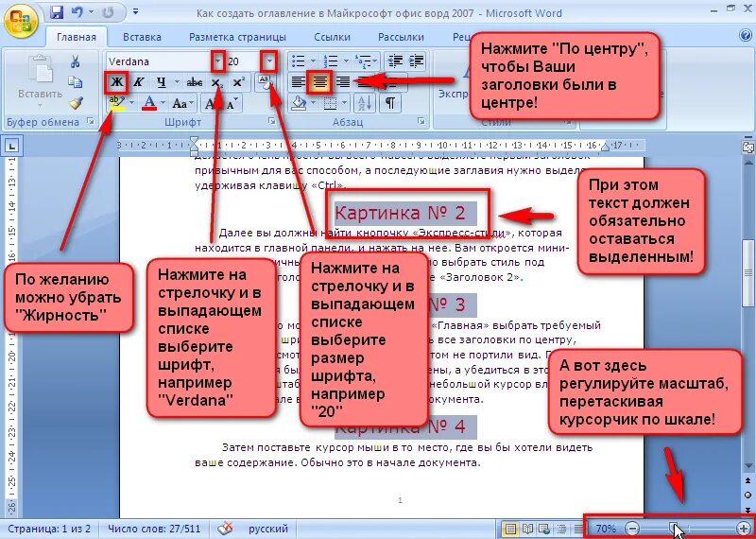This screenshot has height=539, width=756.
Task: Expand bullets library dropdown arrow
Action: [313, 61]
